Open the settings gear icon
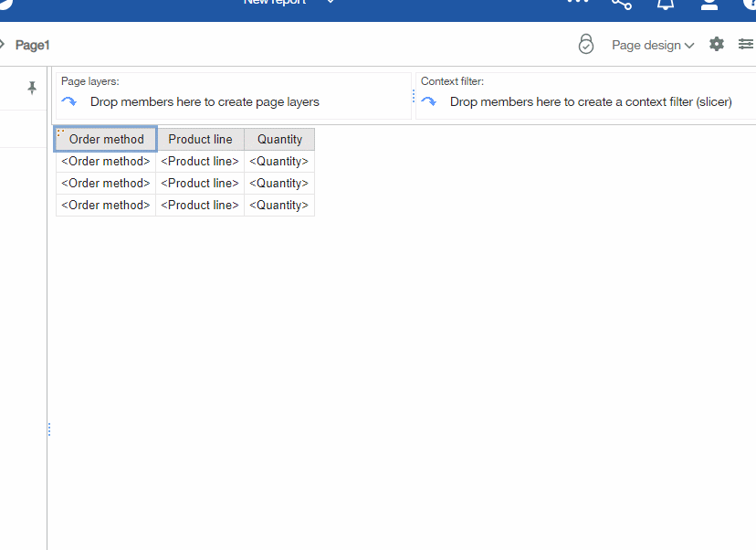The image size is (756, 550). point(717,45)
